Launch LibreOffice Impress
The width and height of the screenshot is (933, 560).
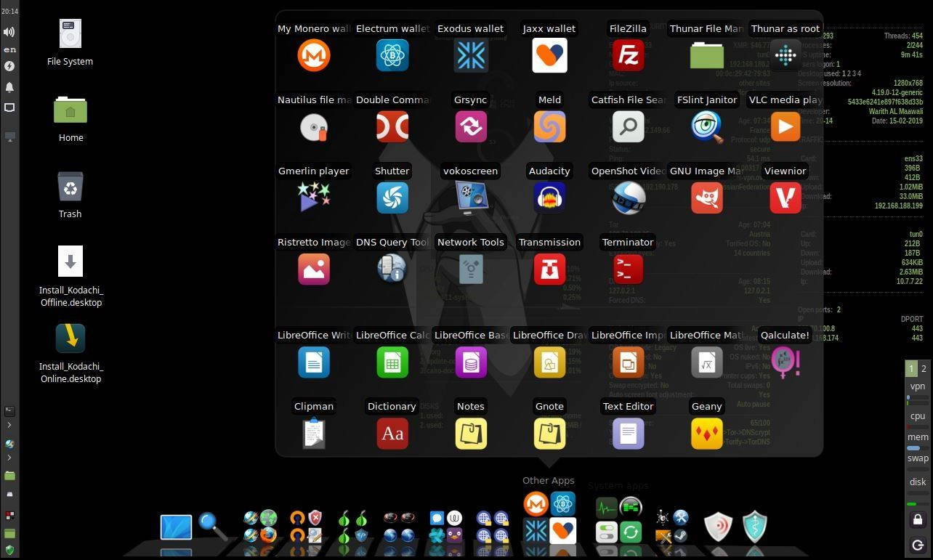point(628,362)
